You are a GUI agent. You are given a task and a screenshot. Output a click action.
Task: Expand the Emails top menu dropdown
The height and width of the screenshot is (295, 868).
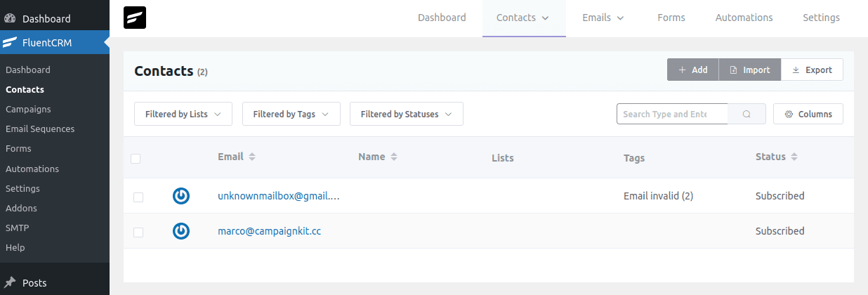tap(603, 18)
